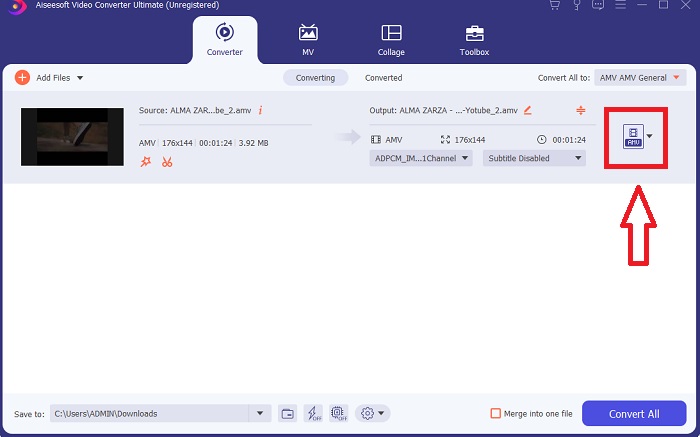Viewport: 700px width, 437px height.
Task: Enable Merge into one file checkbox
Action: click(495, 413)
